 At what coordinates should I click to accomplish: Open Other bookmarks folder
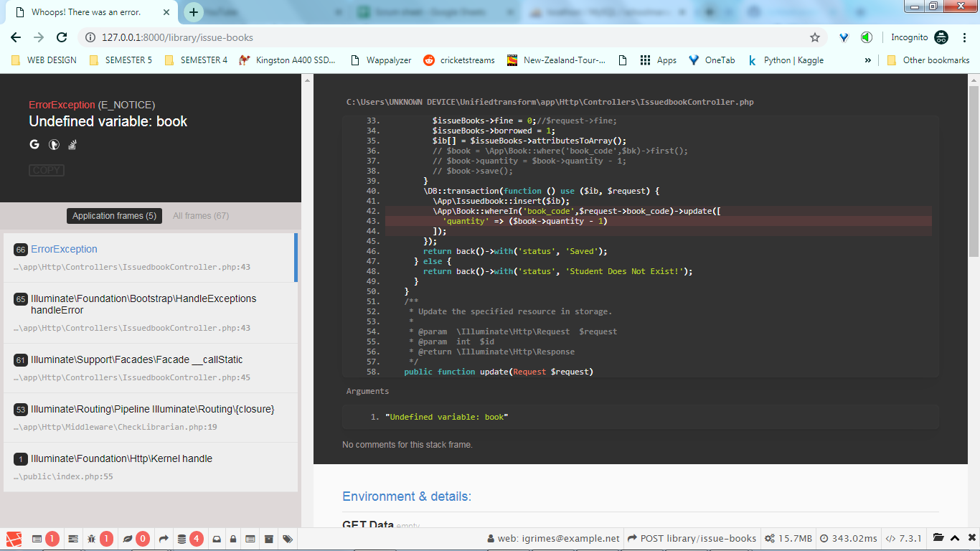click(x=928, y=60)
